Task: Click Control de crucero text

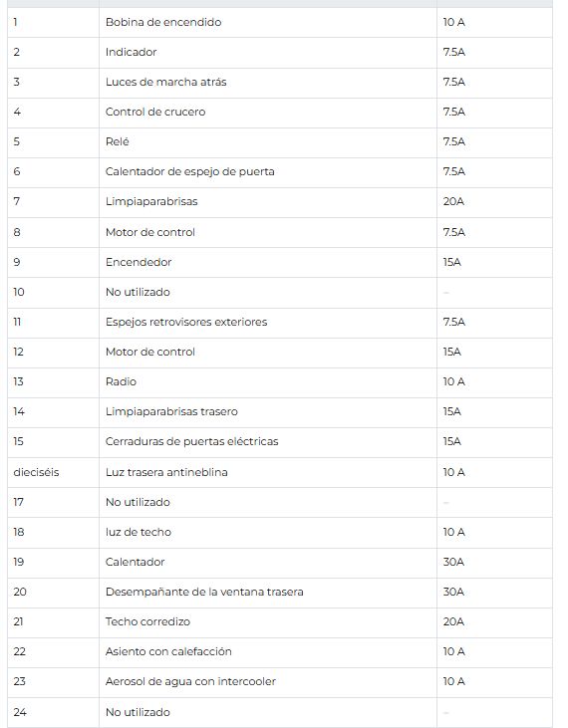Action: pos(155,112)
